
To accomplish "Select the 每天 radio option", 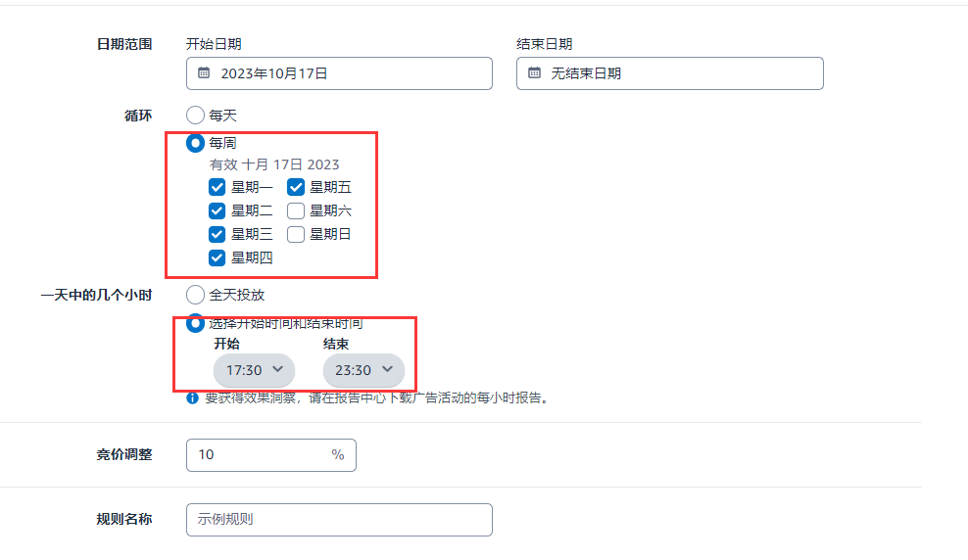I will (x=195, y=115).
